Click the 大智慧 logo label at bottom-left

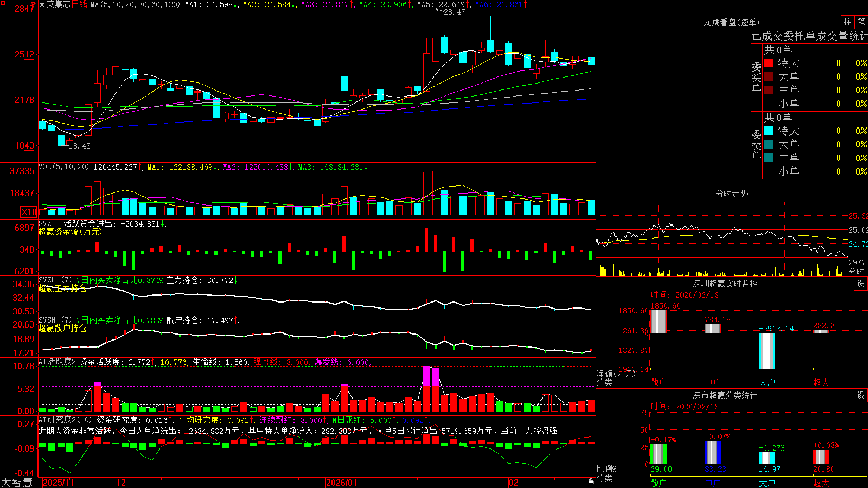tap(17, 483)
